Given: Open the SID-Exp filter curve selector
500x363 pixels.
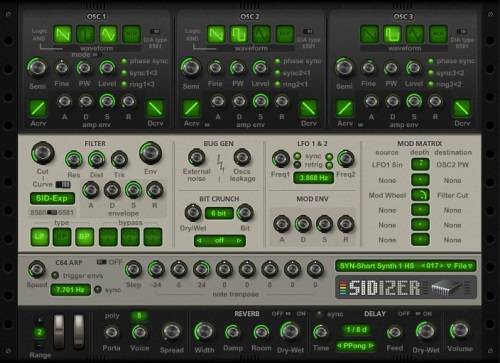Looking at the screenshot, I should [52, 198].
